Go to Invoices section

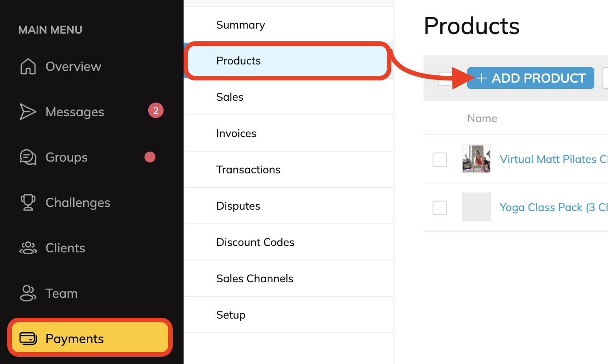[236, 133]
